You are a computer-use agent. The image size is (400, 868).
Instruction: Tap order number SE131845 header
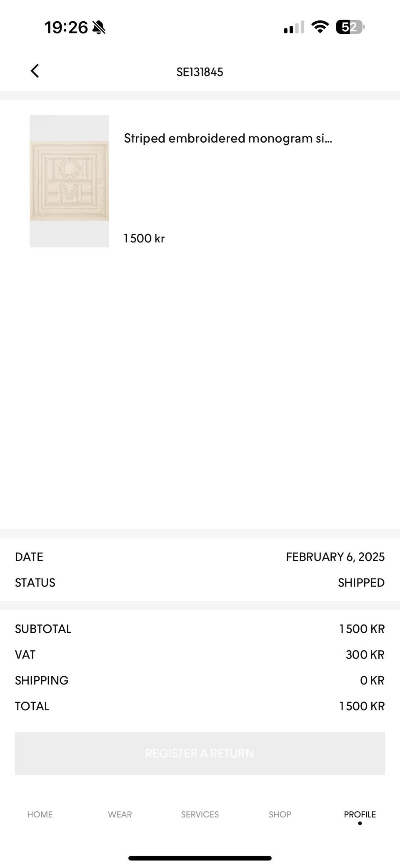200,72
